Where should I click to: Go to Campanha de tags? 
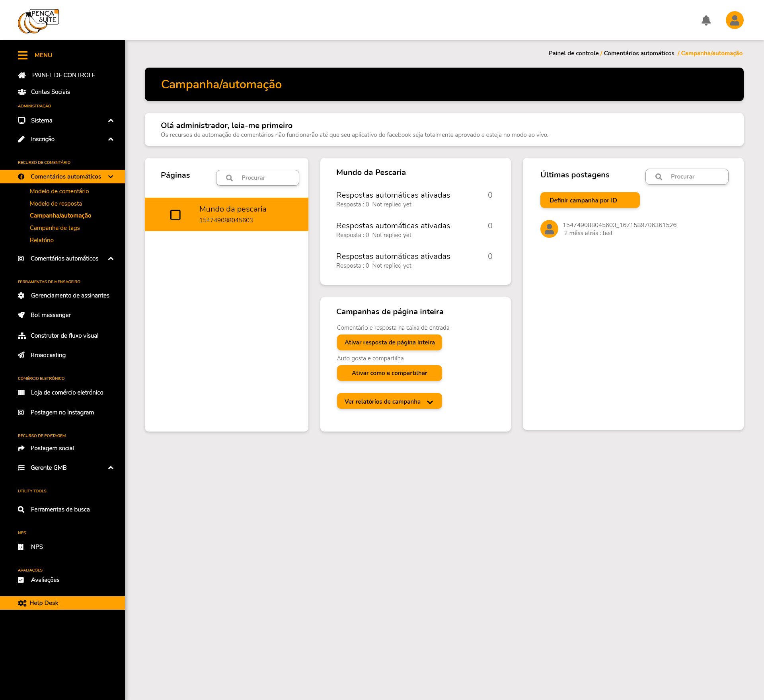point(55,228)
